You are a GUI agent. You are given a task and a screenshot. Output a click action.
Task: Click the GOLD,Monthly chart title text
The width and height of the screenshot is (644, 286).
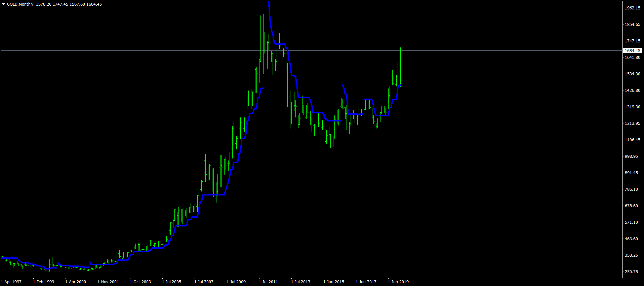pyautogui.click(x=20, y=4)
